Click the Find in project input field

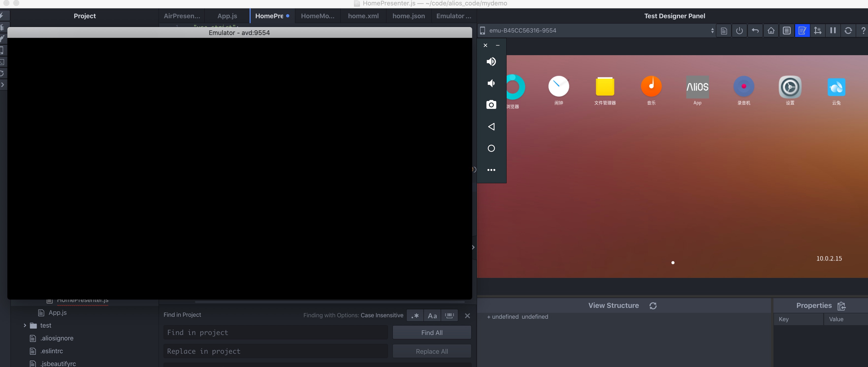click(x=276, y=333)
